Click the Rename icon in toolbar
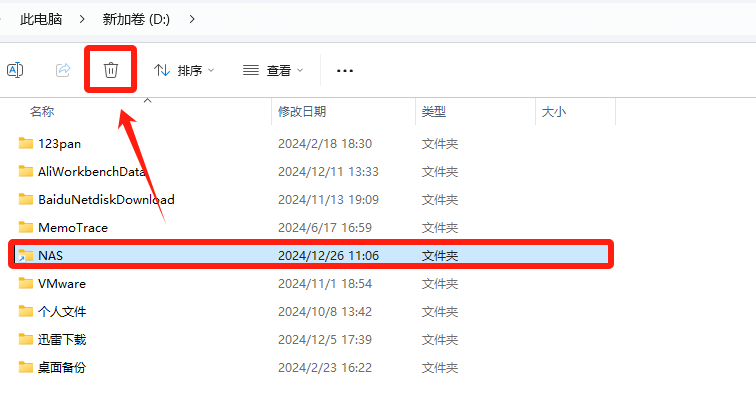 tap(15, 70)
